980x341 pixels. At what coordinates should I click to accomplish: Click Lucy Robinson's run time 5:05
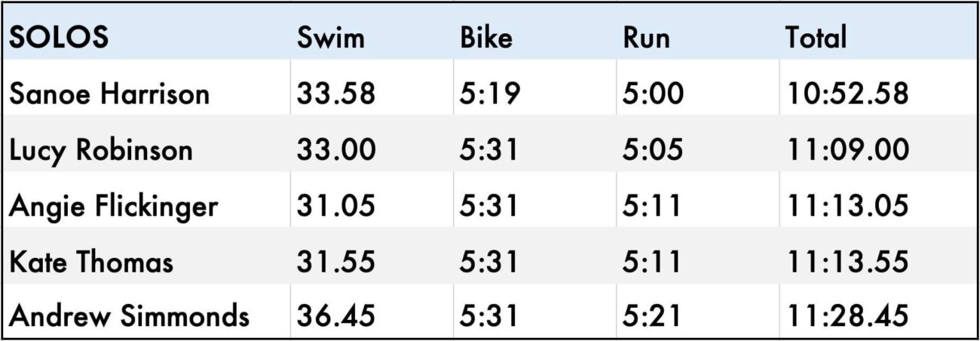[653, 150]
